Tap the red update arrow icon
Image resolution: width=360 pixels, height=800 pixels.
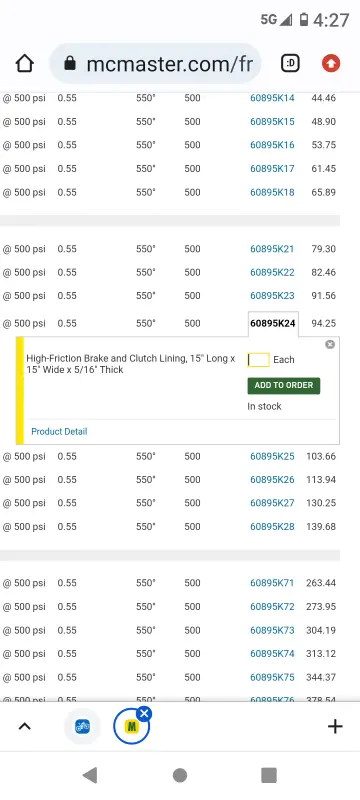pyautogui.click(x=331, y=63)
